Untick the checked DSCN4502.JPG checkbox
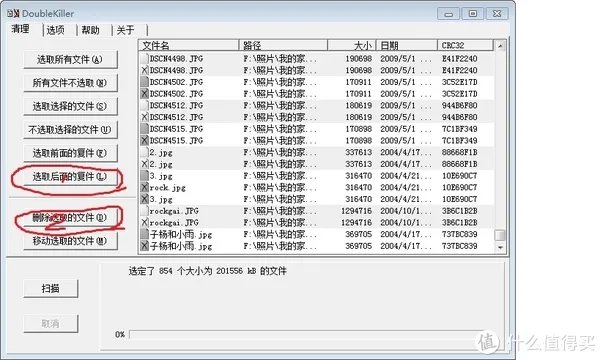This screenshot has width=600, height=360. 144,94
